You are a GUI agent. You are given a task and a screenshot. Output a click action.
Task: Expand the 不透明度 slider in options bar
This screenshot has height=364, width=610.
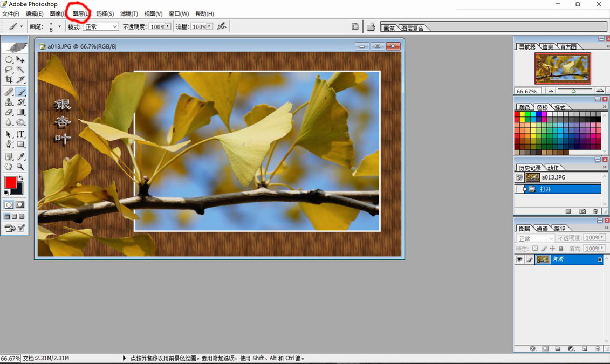(167, 26)
